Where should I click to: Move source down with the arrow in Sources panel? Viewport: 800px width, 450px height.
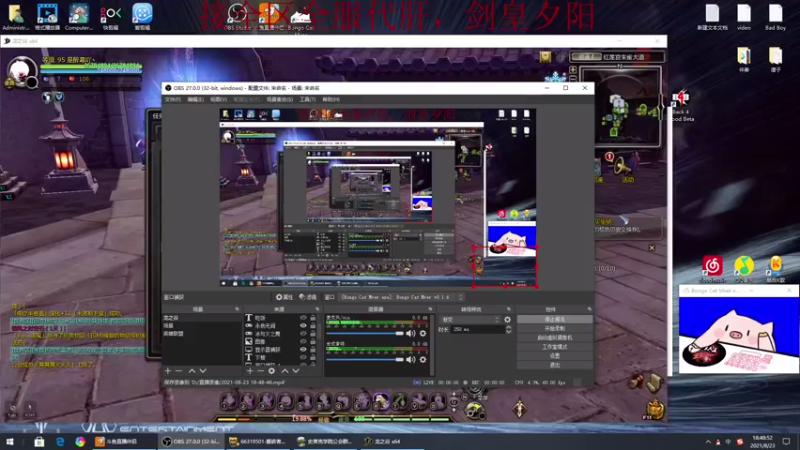296,371
